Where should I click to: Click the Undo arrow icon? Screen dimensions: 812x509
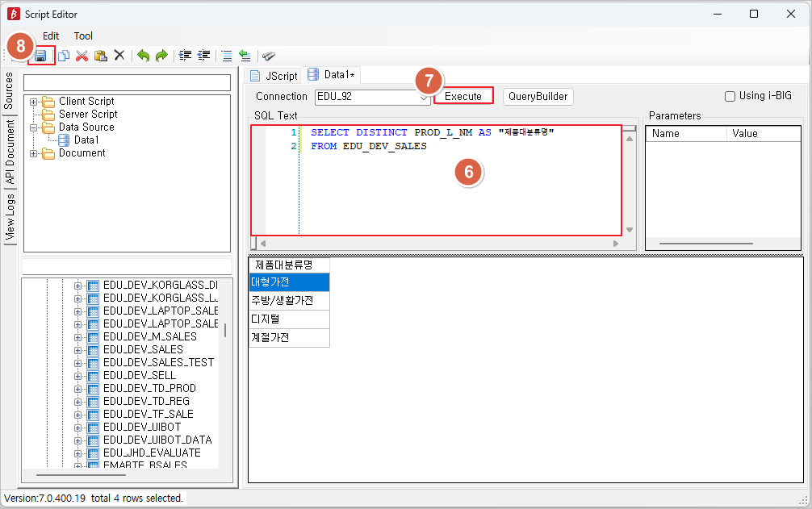143,56
